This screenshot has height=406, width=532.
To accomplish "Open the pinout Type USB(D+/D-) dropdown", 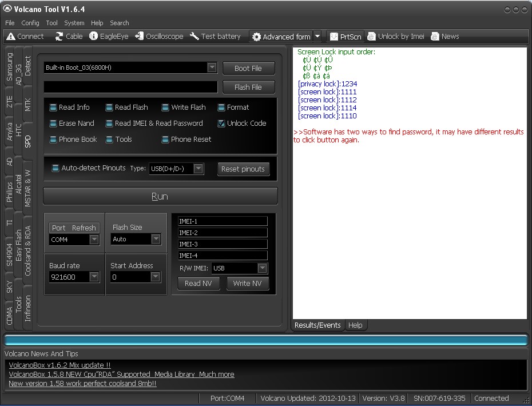I will (198, 169).
